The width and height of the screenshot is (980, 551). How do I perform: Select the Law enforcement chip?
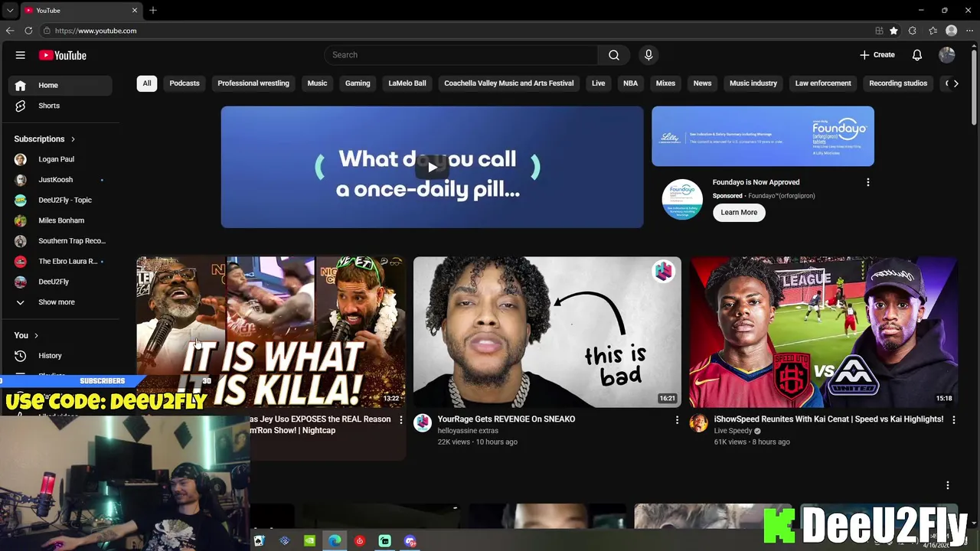(x=823, y=83)
